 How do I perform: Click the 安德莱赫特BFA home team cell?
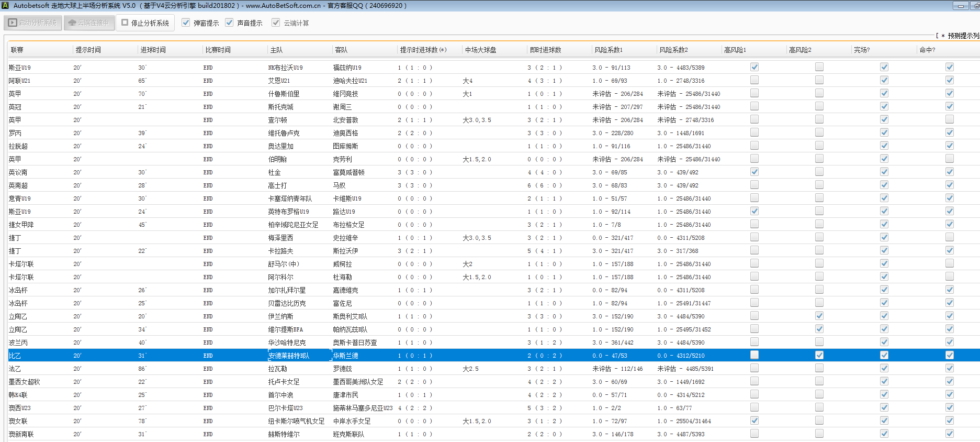289,356
